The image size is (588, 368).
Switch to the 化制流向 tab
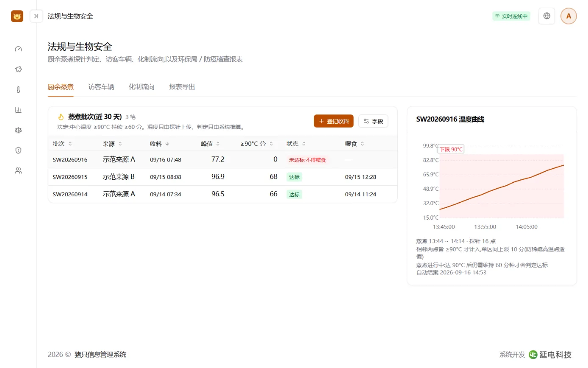[x=141, y=87]
